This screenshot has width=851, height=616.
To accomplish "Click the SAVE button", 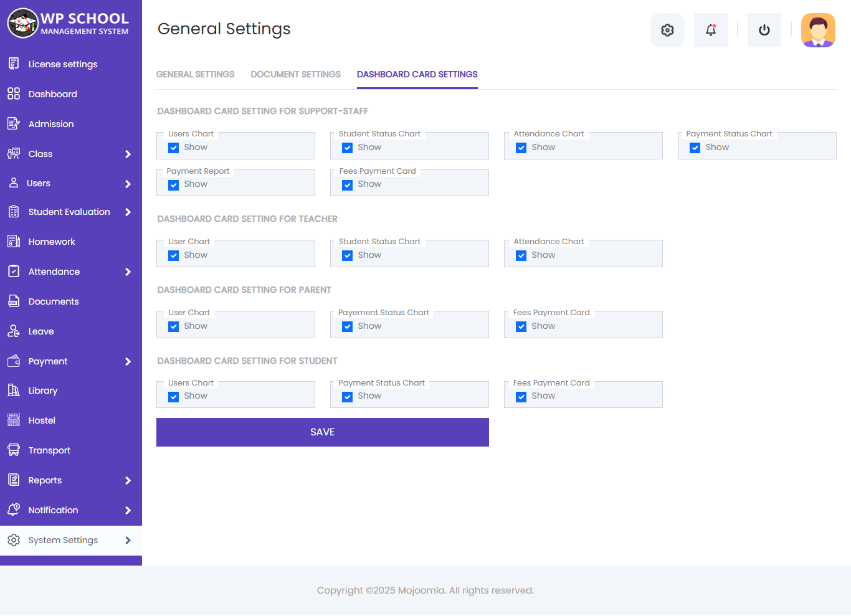I will [x=323, y=432].
